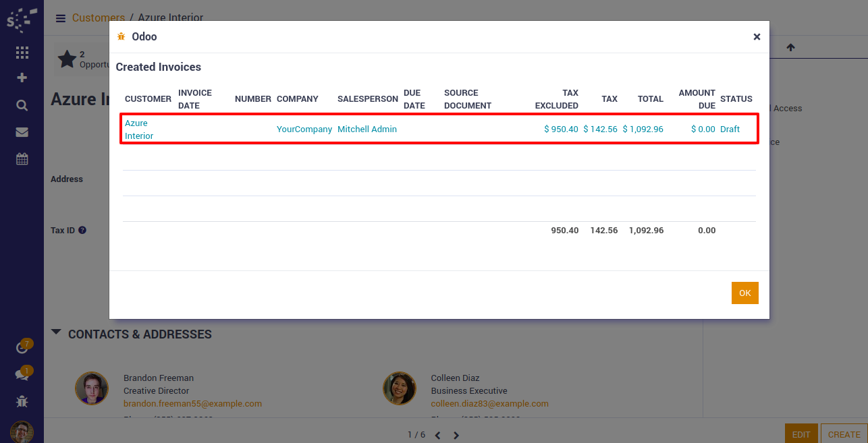Screen dimensions: 868x443
Task: Open the calendar icon in sidebar
Action: click(x=22, y=159)
